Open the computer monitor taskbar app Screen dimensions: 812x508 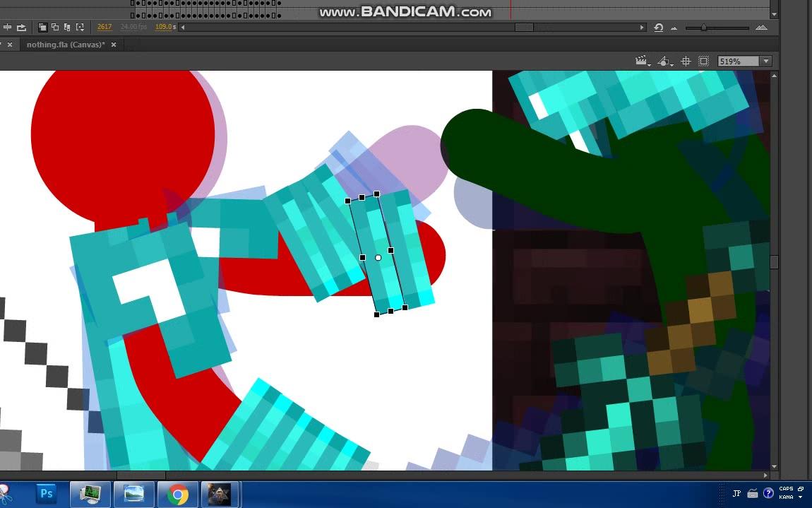90,494
